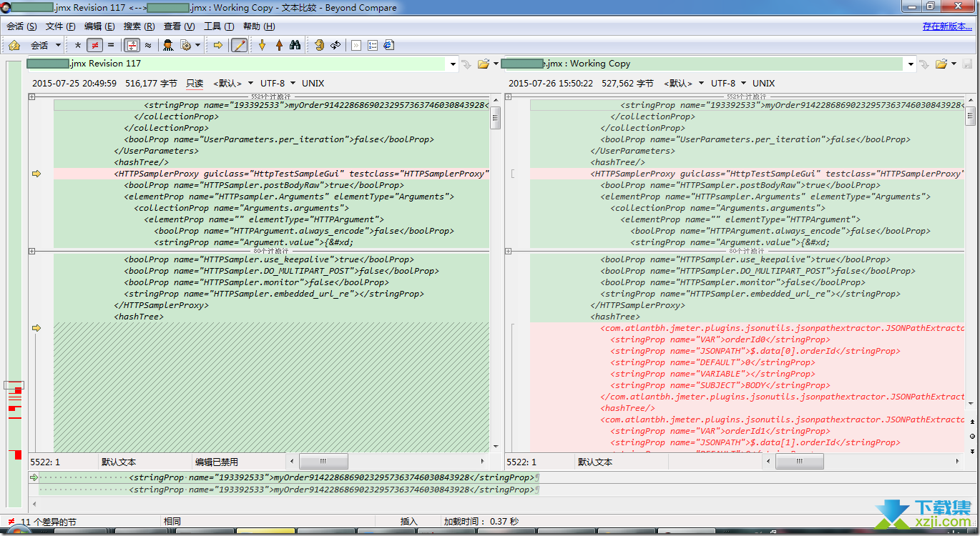
Task: Jump to the next difference arrow
Action: [263, 45]
